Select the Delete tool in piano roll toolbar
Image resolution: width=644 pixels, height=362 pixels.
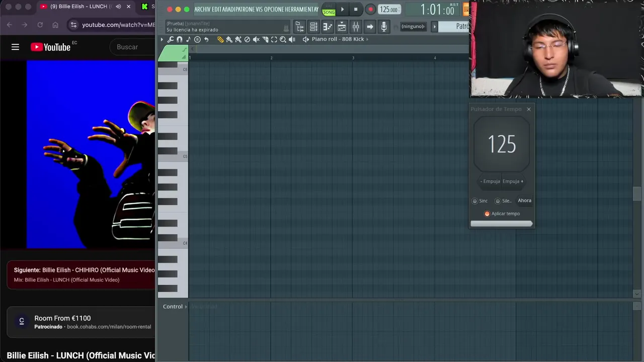247,39
